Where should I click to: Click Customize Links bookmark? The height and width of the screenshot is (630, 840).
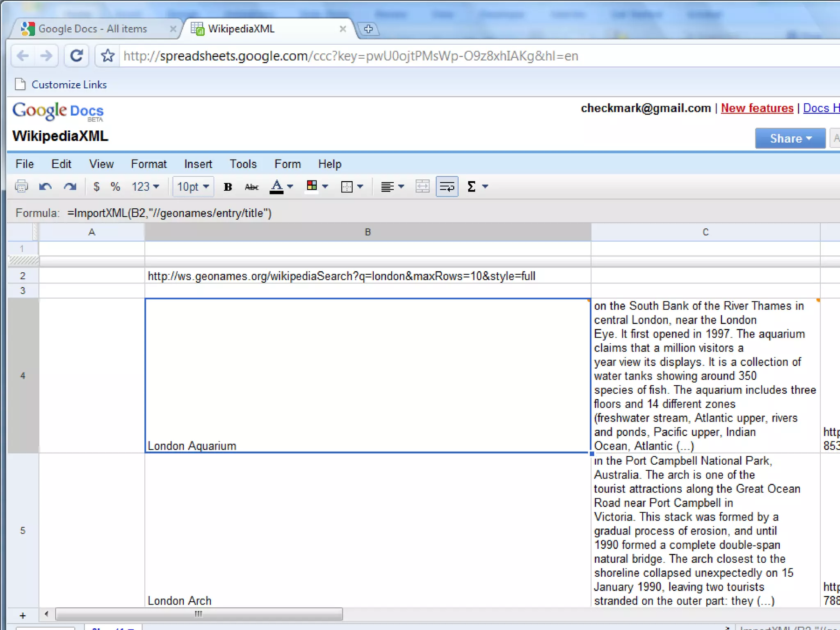[x=69, y=84]
